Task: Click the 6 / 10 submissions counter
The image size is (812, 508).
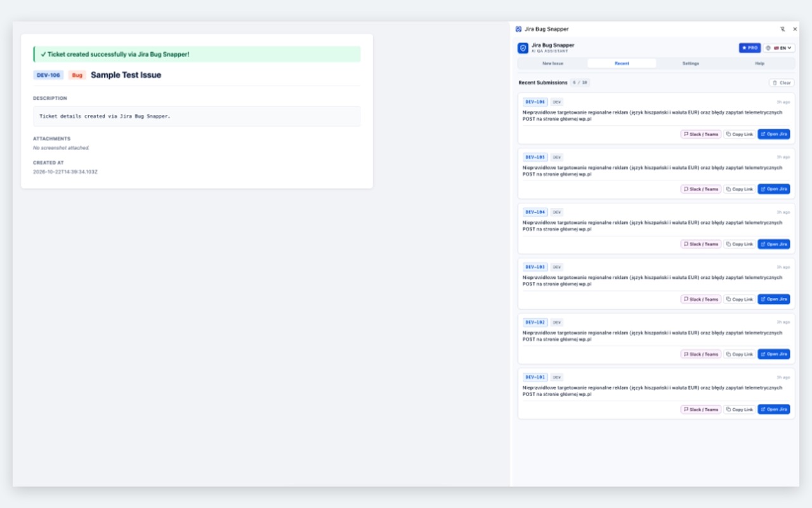Action: click(579, 83)
